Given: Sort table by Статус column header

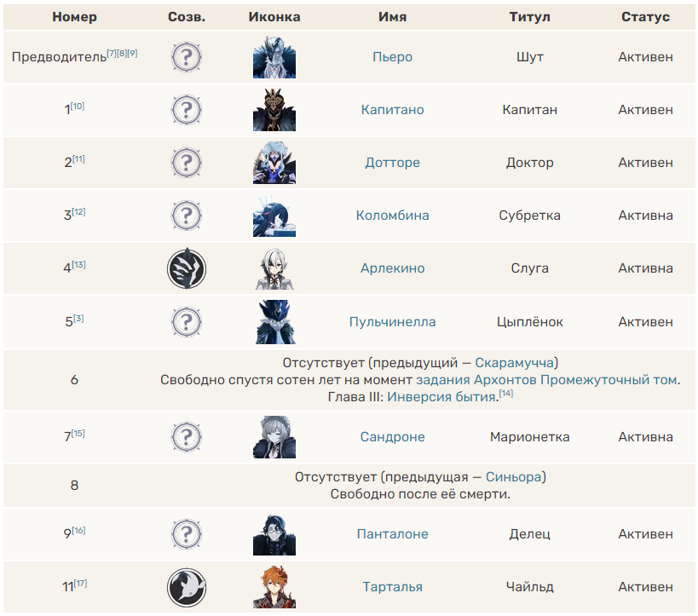Looking at the screenshot, I should click(645, 17).
